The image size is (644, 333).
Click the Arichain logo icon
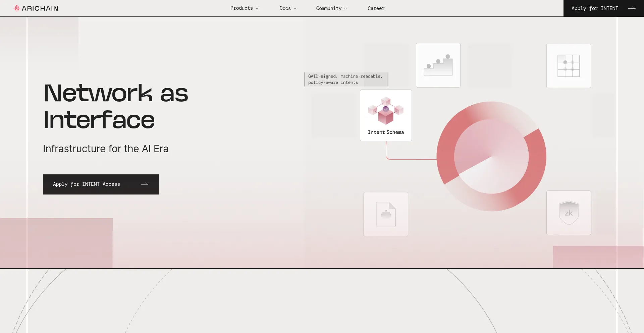pyautogui.click(x=17, y=8)
